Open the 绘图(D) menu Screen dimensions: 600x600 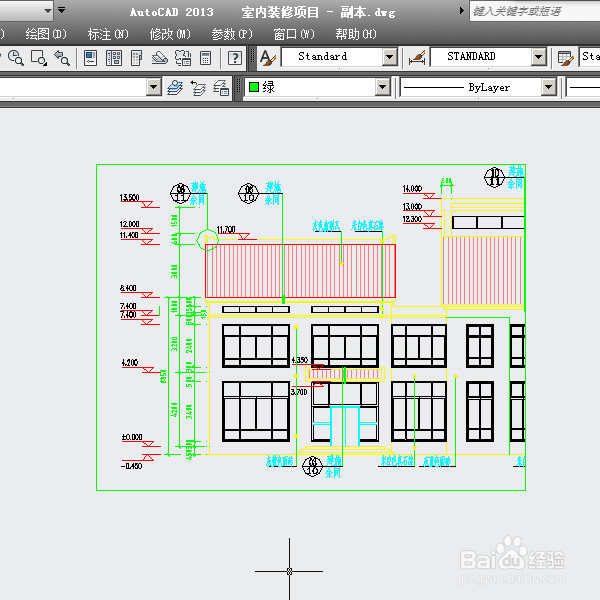coord(46,34)
